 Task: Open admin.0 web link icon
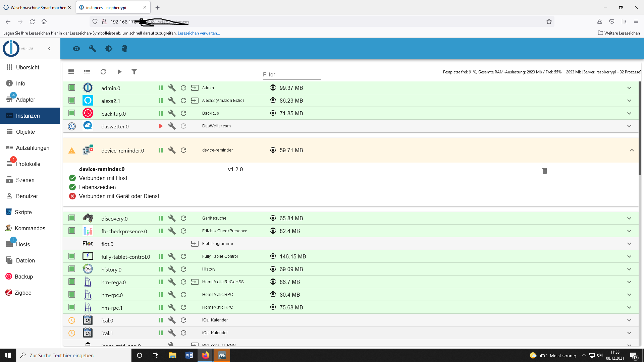pyautogui.click(x=195, y=88)
